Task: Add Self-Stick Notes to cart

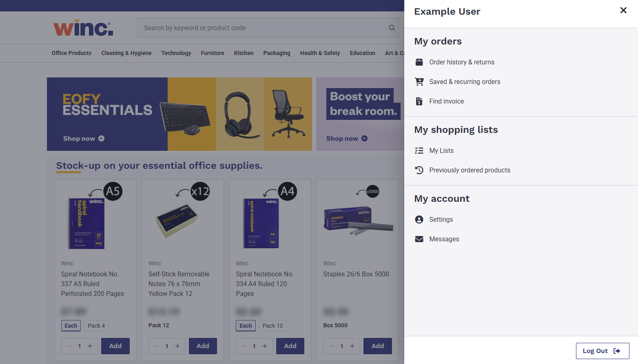Action: (x=203, y=346)
